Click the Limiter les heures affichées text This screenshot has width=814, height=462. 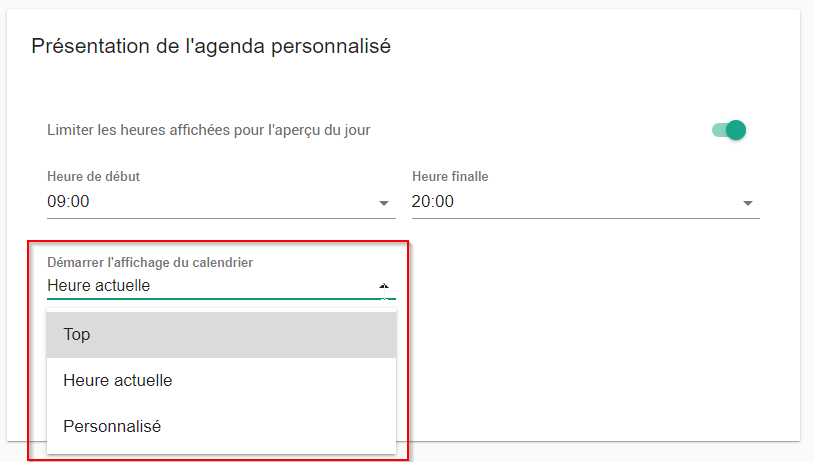[209, 130]
